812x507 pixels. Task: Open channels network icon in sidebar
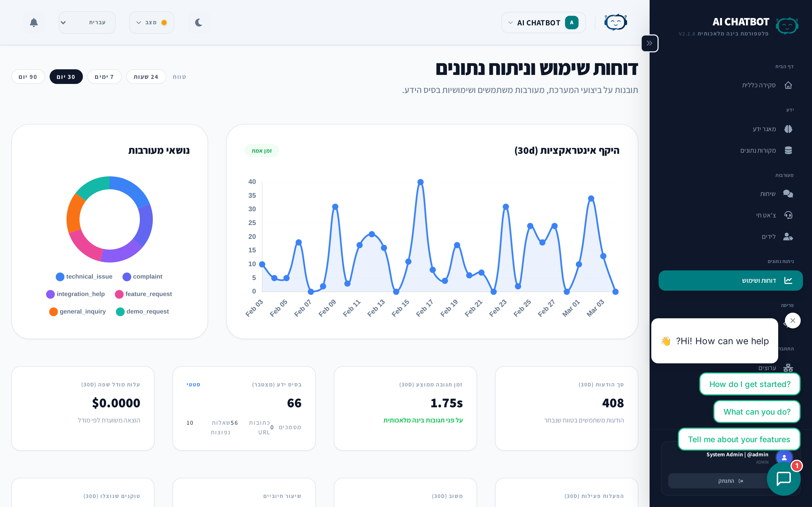(x=788, y=368)
